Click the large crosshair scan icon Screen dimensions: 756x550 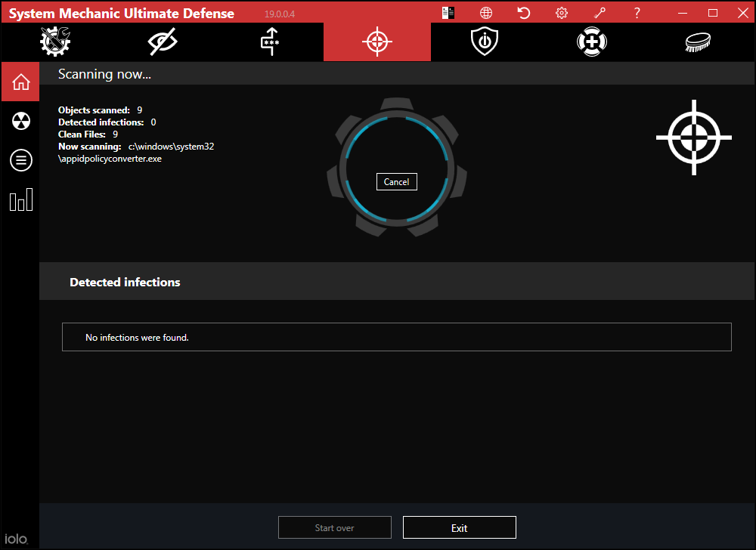coord(694,137)
